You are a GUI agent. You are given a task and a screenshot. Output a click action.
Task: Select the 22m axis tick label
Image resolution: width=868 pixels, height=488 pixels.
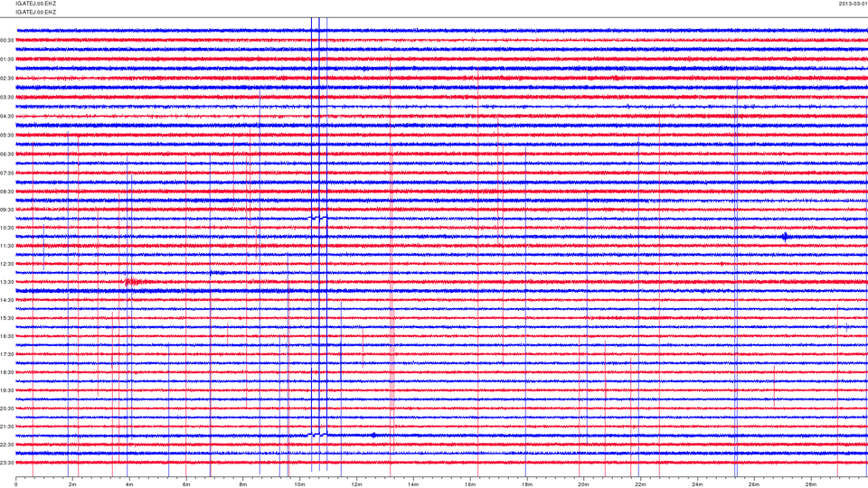click(x=640, y=484)
